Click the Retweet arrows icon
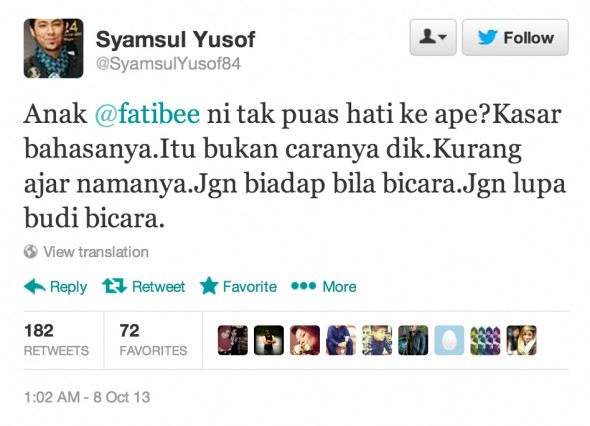590x426 pixels. [114, 286]
